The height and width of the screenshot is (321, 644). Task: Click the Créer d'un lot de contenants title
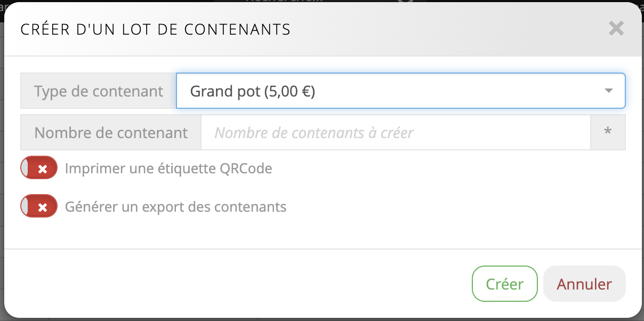pyautogui.click(x=156, y=29)
